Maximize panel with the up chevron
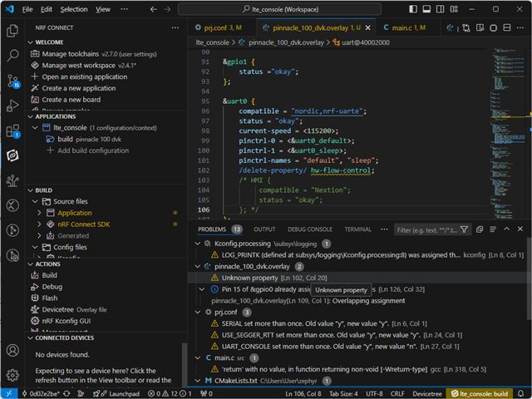 (506, 229)
